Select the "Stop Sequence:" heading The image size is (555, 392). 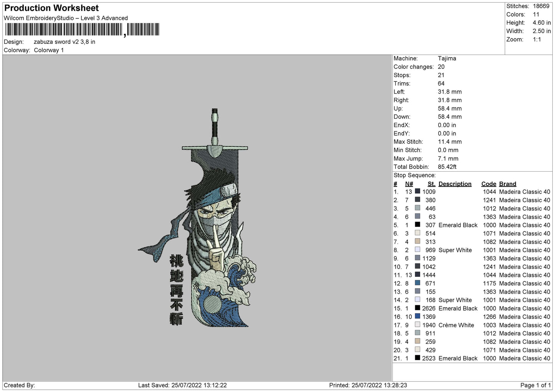pyautogui.click(x=415, y=175)
